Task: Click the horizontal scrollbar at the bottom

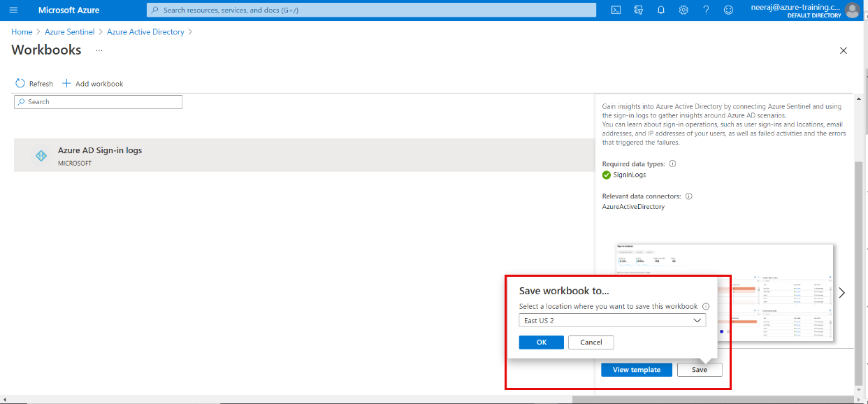Action: pos(713,400)
